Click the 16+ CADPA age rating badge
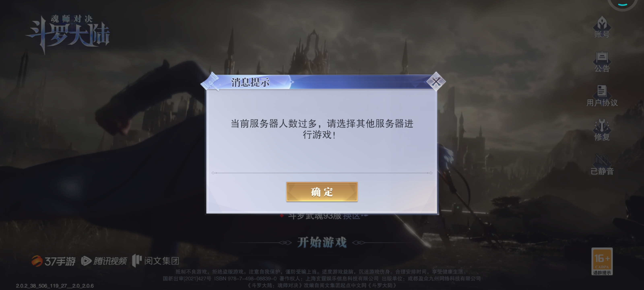Screen dimensions: 644x290 pos(602,261)
